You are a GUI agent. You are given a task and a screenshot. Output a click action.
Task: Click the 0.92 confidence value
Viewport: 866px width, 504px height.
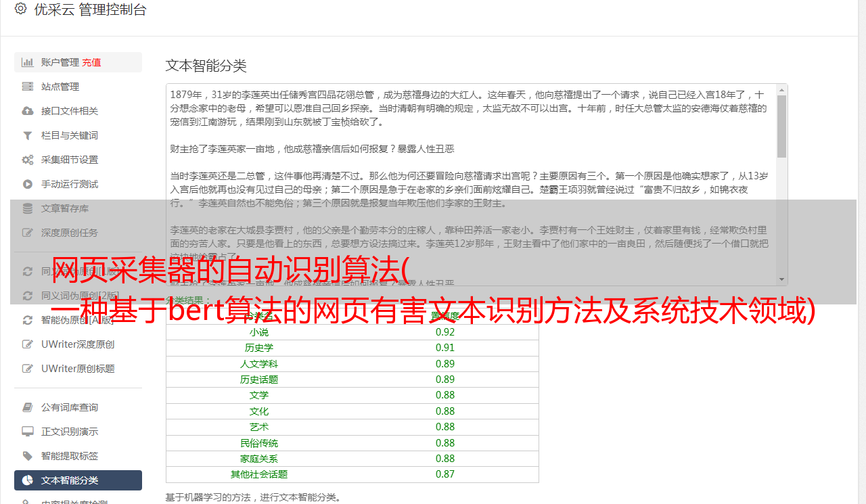(445, 332)
